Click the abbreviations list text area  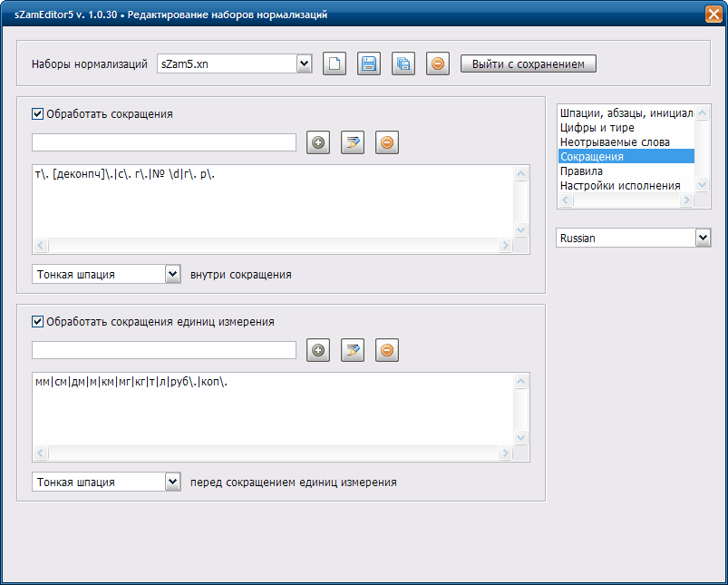[x=273, y=201]
